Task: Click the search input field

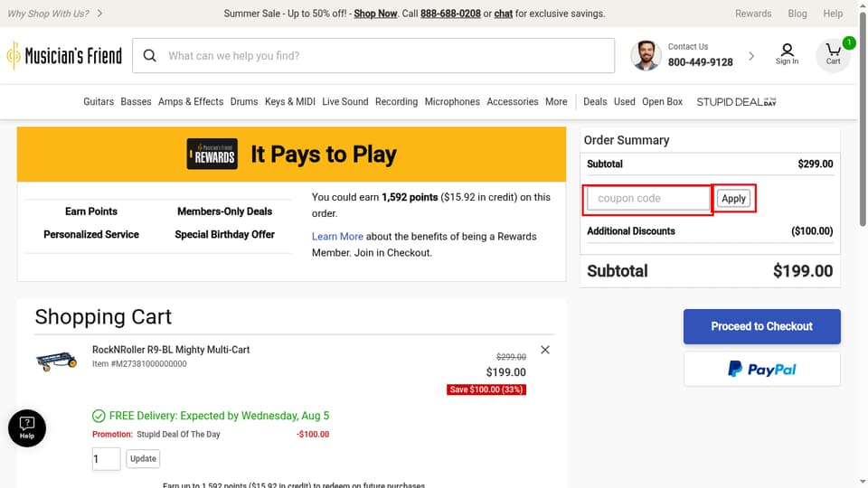Action: point(373,55)
